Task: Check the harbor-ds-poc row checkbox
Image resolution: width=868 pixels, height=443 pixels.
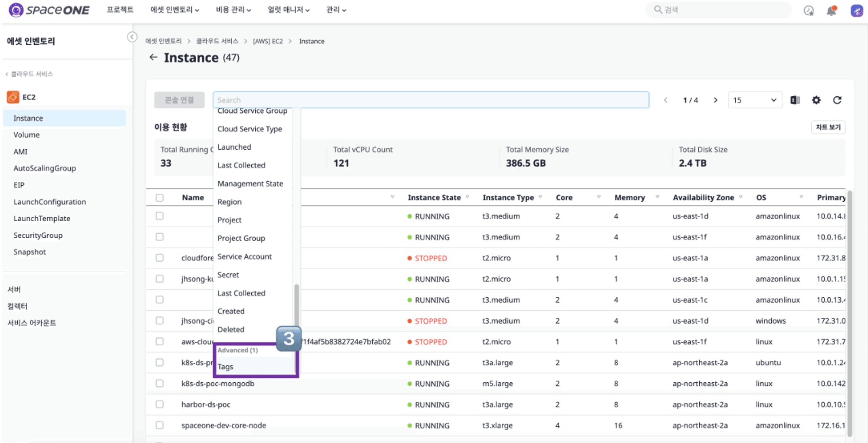Action: (x=160, y=404)
